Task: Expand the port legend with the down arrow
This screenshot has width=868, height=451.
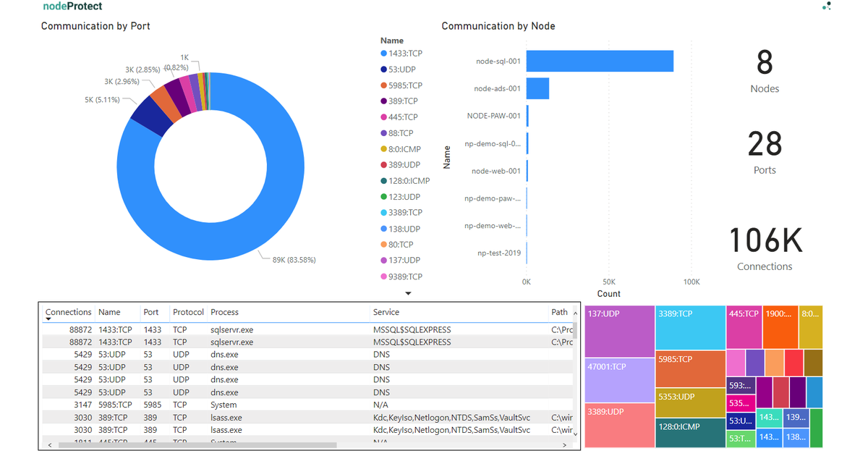Action: coord(408,293)
